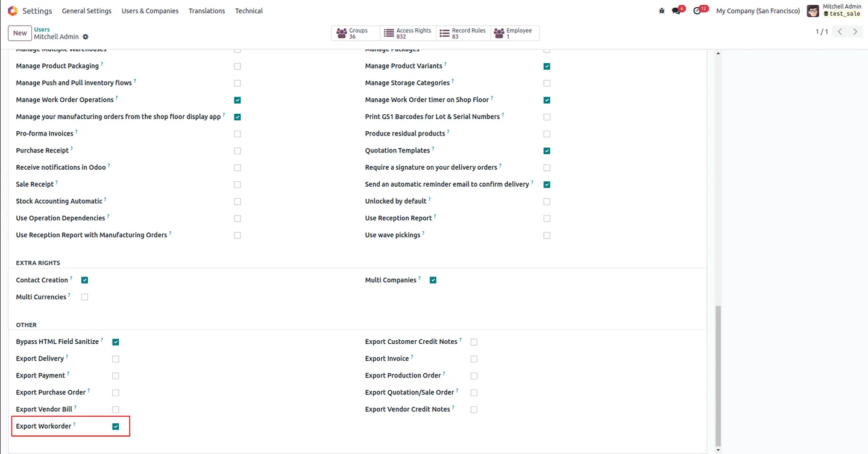
Task: Show help tooltip for Purchase Receipt
Action: pos(72,149)
